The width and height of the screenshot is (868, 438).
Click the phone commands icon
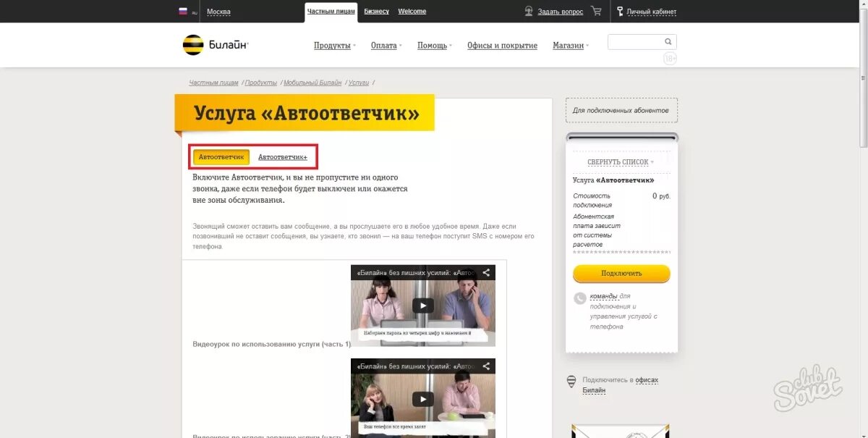pos(580,298)
